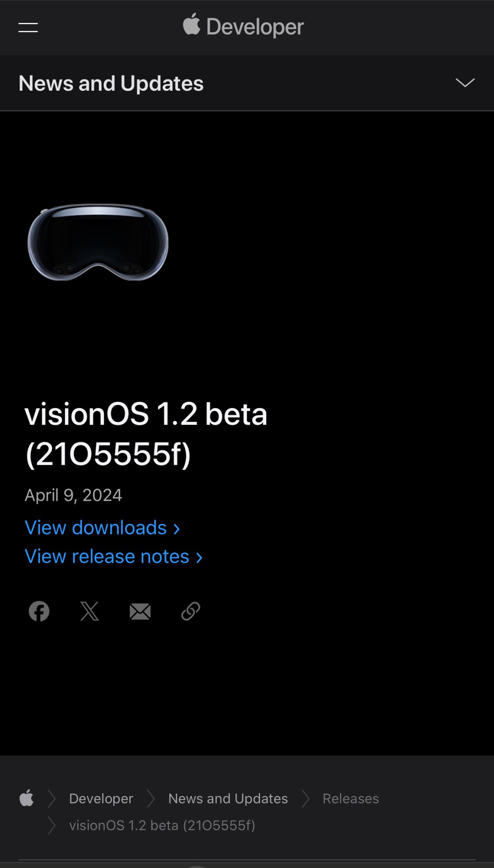
Task: Click the visionOS 1.2 beta title
Action: 146,434
